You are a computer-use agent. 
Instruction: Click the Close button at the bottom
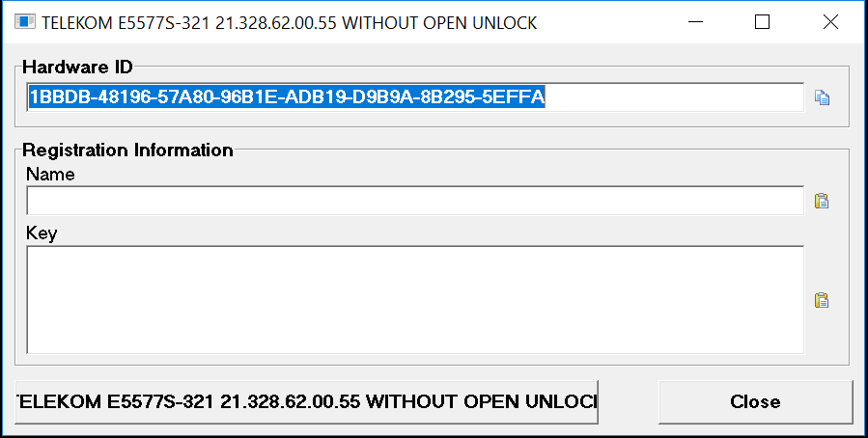click(756, 402)
